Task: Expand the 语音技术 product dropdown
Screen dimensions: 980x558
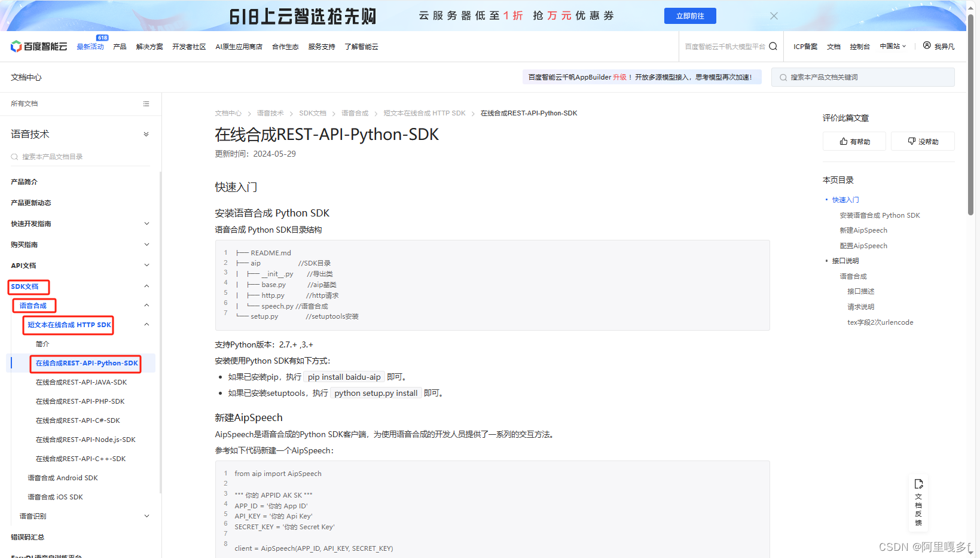Action: (146, 134)
